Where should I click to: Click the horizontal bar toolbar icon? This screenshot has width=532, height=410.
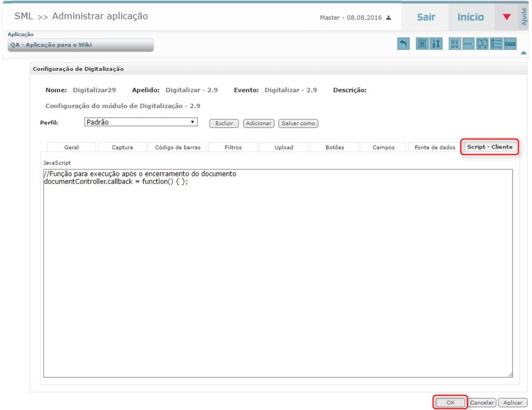pyautogui.click(x=510, y=44)
